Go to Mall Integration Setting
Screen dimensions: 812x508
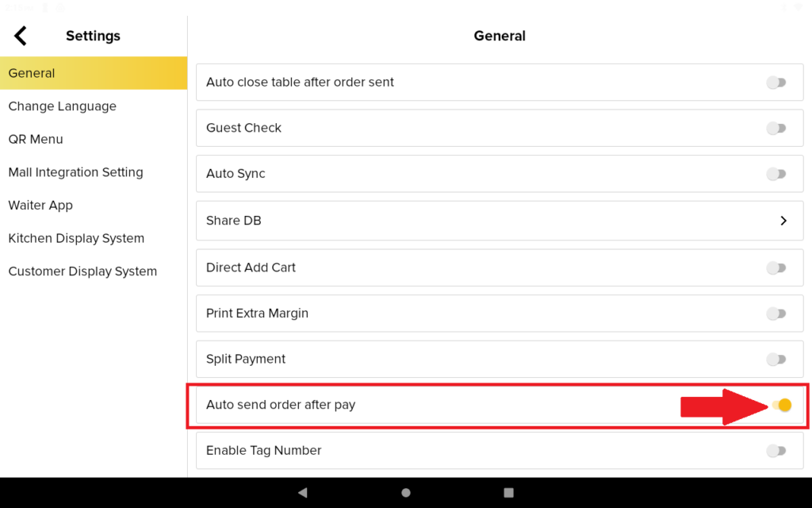[75, 172]
